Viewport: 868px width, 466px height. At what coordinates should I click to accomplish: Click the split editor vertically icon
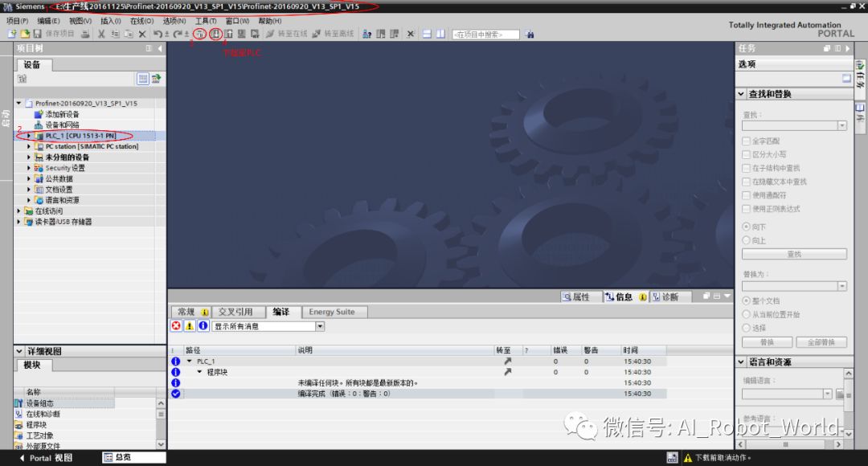tap(440, 34)
